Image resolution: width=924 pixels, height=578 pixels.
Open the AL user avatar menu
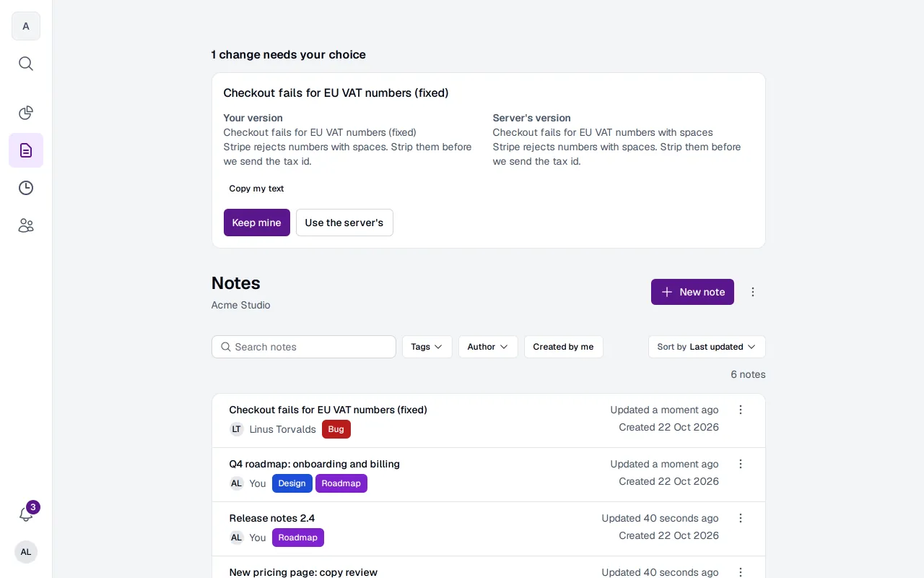tap(26, 552)
